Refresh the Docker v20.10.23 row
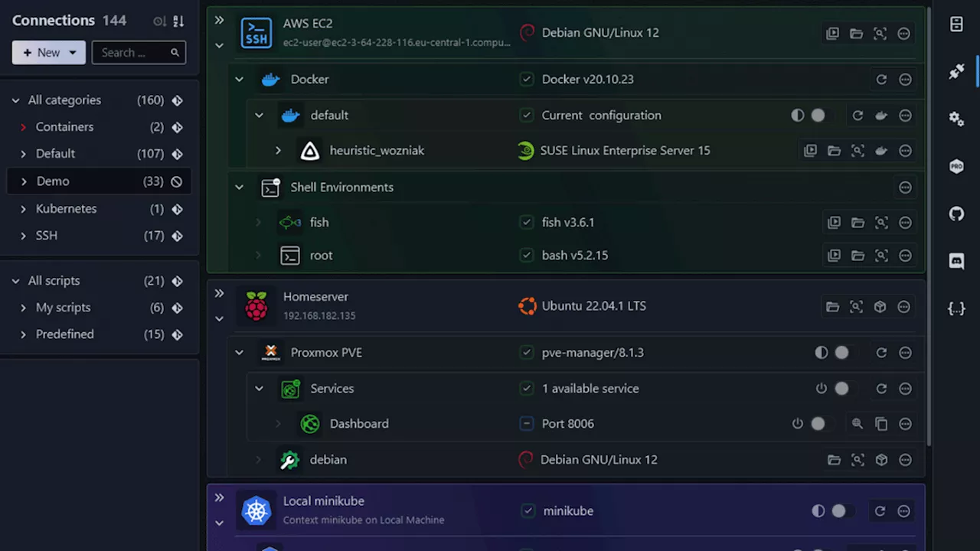 [x=881, y=80]
